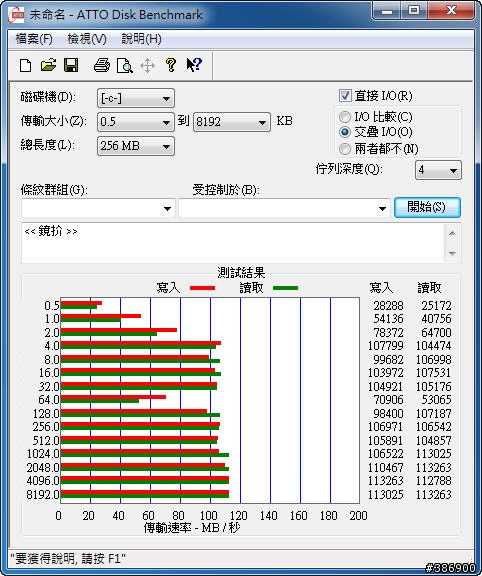This screenshot has width=482, height=576.
Task: Open the 說明 menu
Action: coord(141,39)
